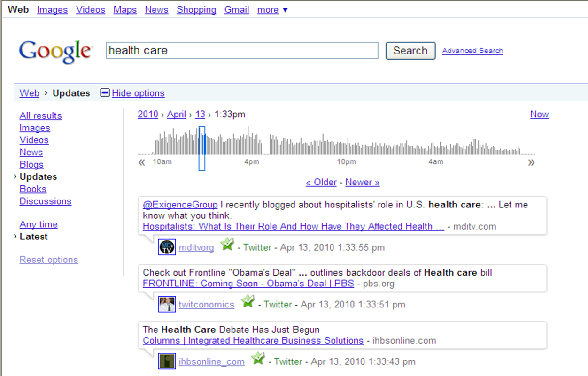Open Images in top navigation bar
Viewport: 588px width, 376px height.
click(x=52, y=9)
